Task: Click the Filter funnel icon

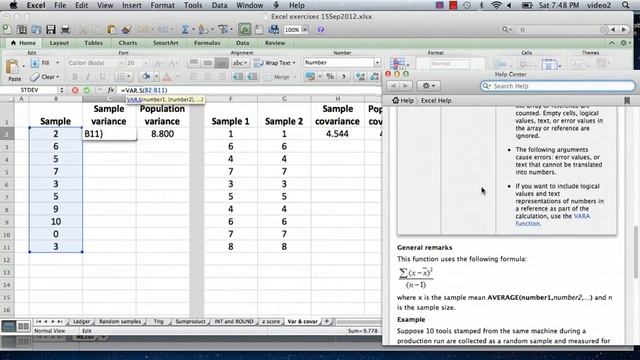Action: [223, 29]
